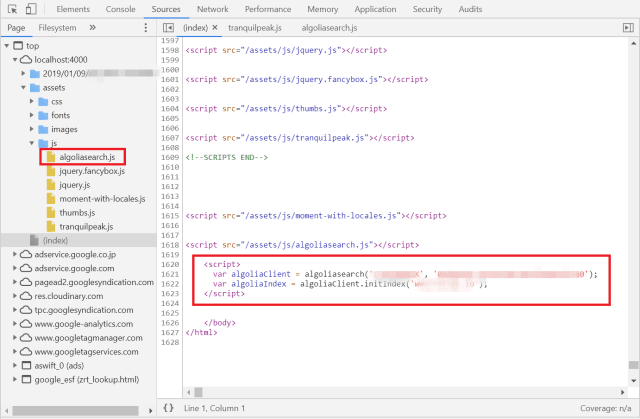The height and width of the screenshot is (419, 640).
Task: Hide the navigator sidebar icon
Action: [168, 27]
